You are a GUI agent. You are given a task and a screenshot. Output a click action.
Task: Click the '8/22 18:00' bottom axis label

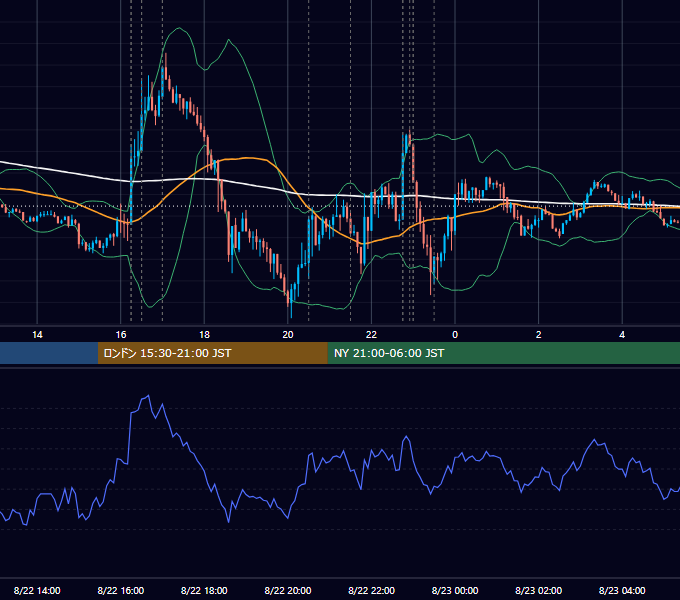(204, 590)
